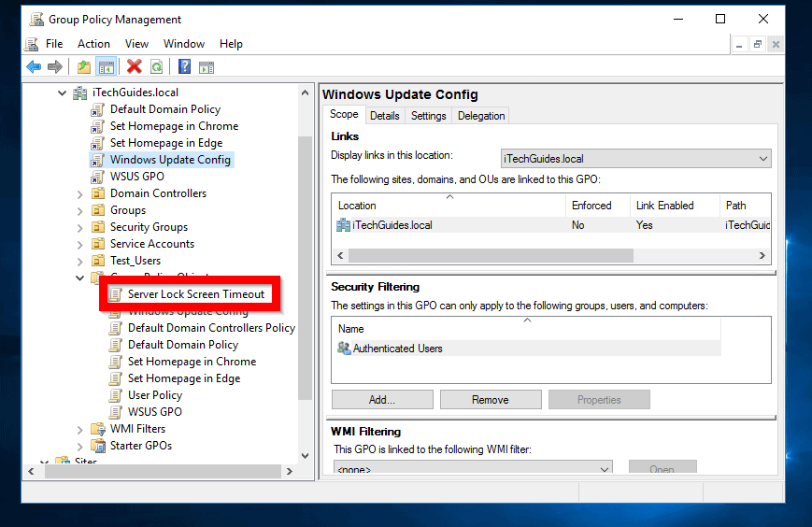The width and height of the screenshot is (812, 527).
Task: Open the Action menu
Action: [93, 44]
